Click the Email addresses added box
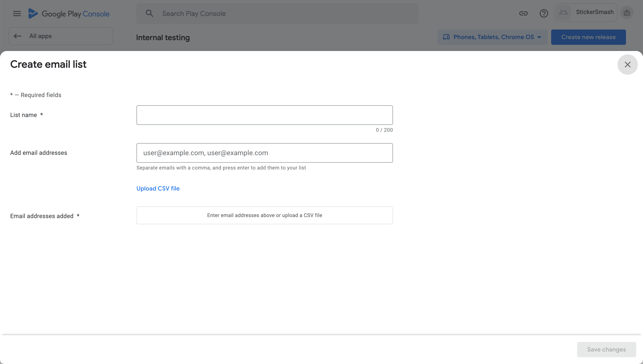Image resolution: width=643 pixels, height=364 pixels. 264,215
